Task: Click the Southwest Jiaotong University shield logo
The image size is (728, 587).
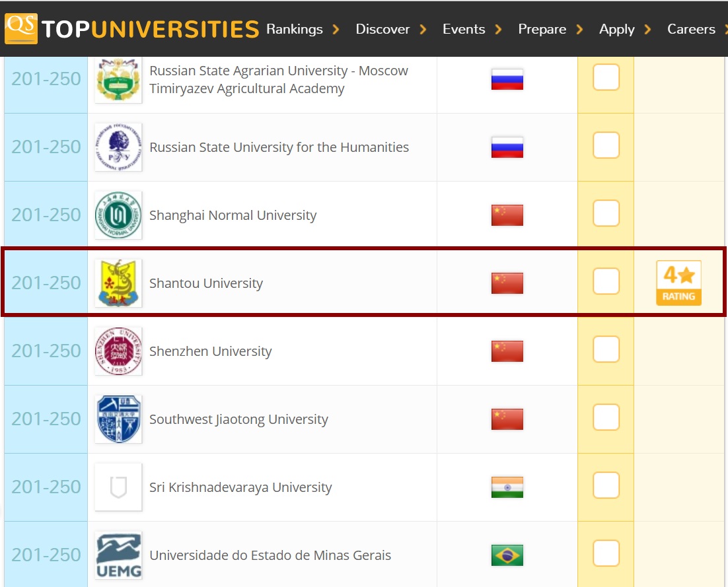Action: [x=118, y=419]
